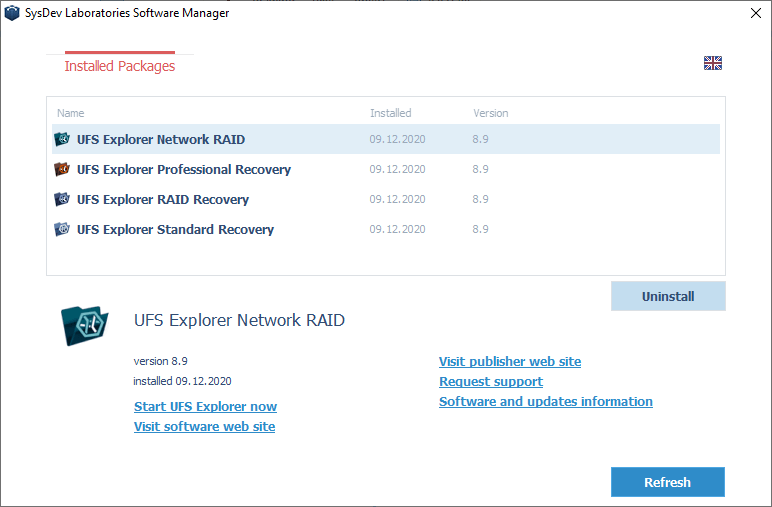Image resolution: width=772 pixels, height=507 pixels.
Task: Click the UFS Explorer Network RAID row icon
Action: [x=61, y=139]
